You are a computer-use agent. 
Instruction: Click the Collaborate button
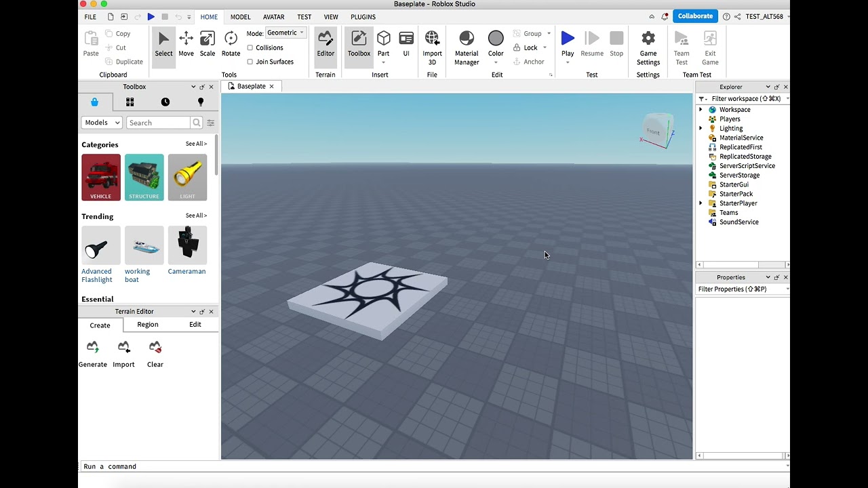click(x=695, y=16)
